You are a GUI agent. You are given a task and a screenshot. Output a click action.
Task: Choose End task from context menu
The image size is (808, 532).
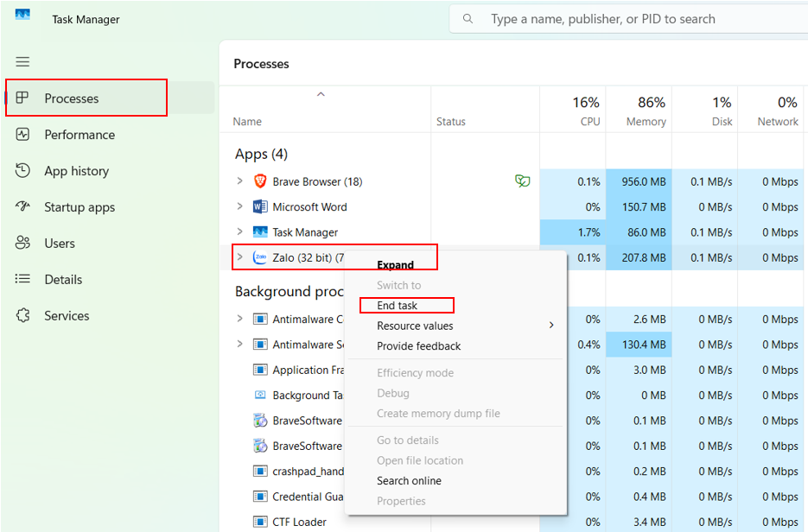point(397,306)
